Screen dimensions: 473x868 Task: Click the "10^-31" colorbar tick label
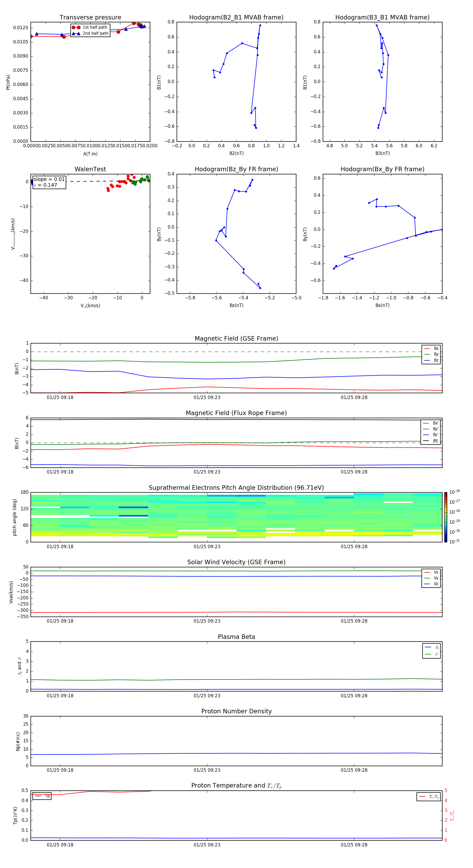click(x=455, y=542)
